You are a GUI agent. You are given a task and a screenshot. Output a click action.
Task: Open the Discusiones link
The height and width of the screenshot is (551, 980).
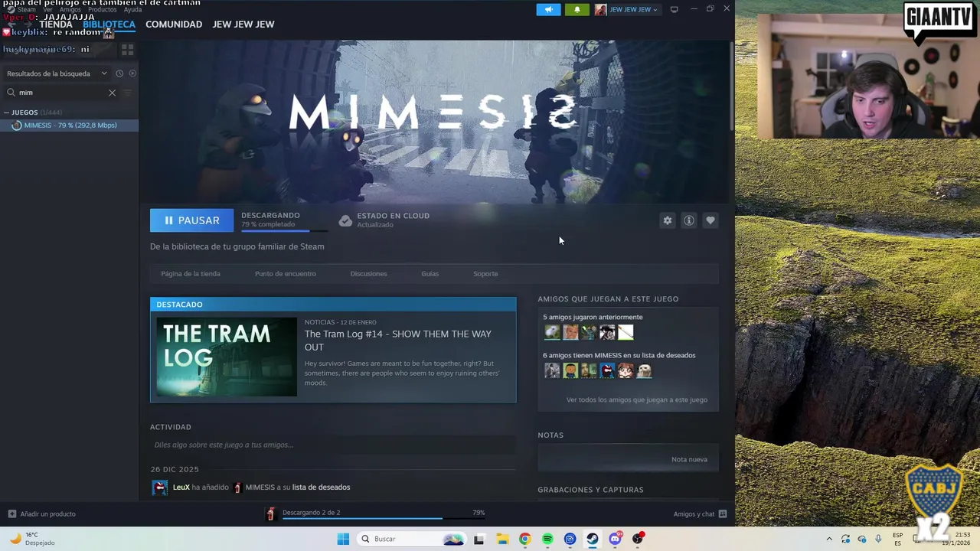[368, 274]
